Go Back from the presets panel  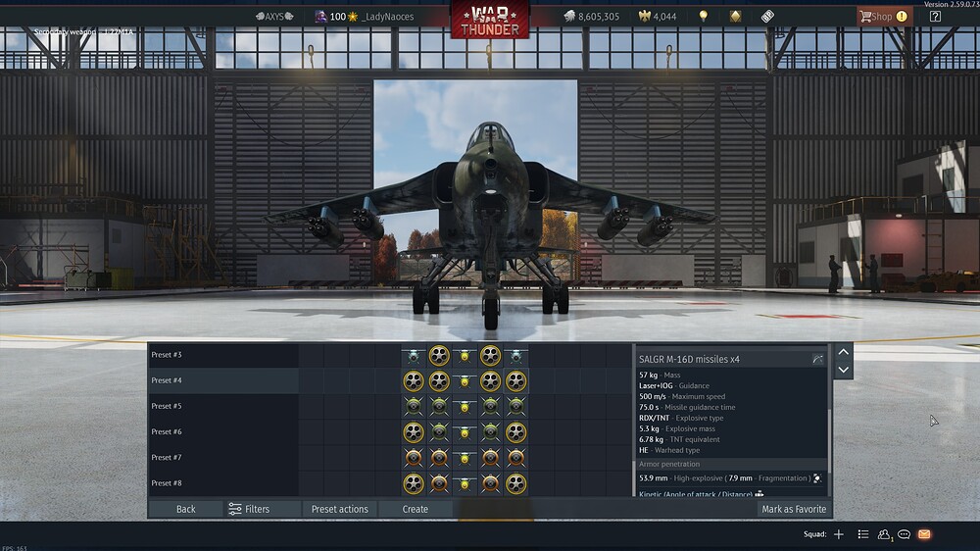(185, 509)
